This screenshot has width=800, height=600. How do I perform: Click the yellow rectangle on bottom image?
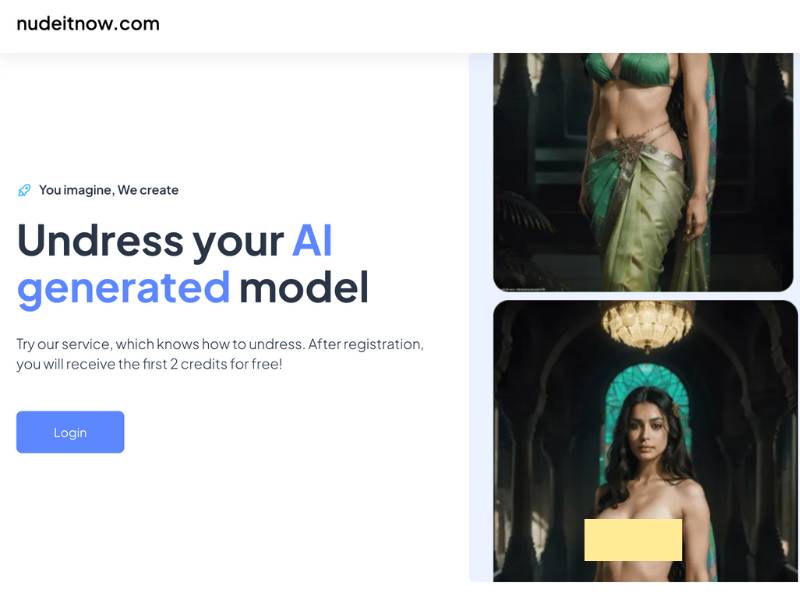point(633,540)
